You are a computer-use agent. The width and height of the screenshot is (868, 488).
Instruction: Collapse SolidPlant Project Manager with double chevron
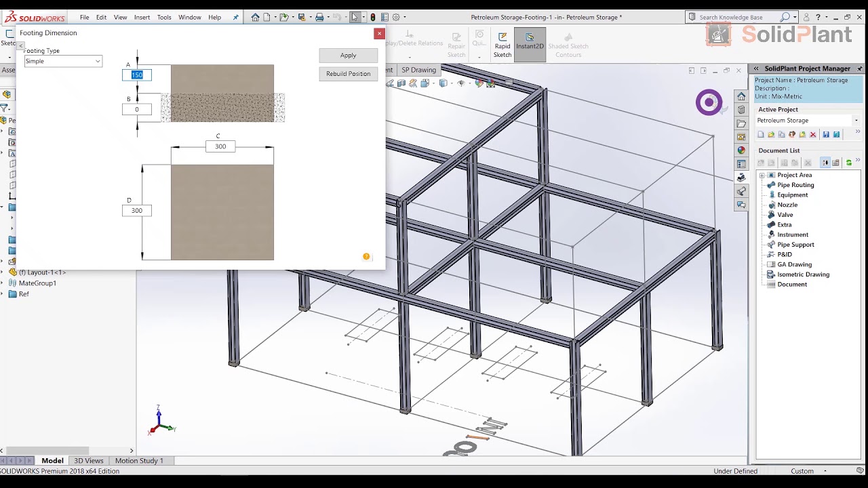(x=755, y=68)
